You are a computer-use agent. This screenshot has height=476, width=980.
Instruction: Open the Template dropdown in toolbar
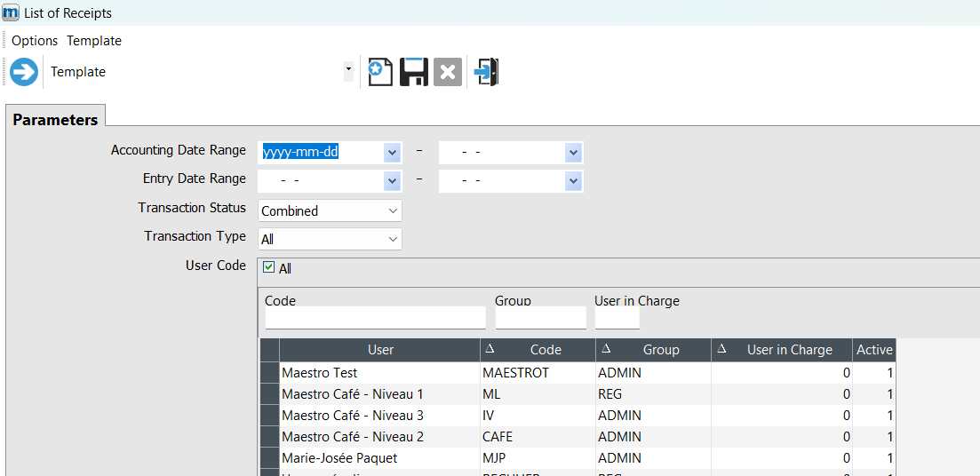[348, 69]
